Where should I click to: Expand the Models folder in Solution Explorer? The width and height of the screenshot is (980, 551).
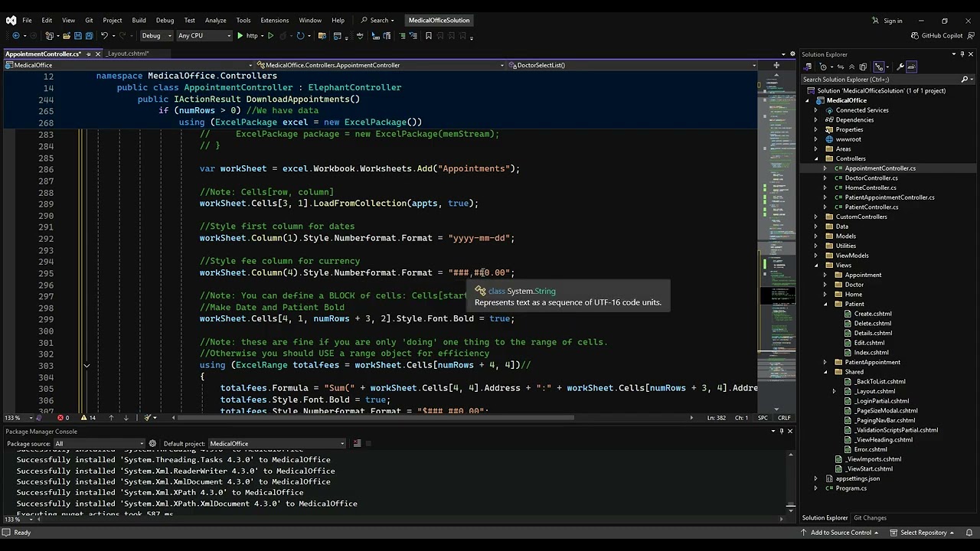(815, 236)
